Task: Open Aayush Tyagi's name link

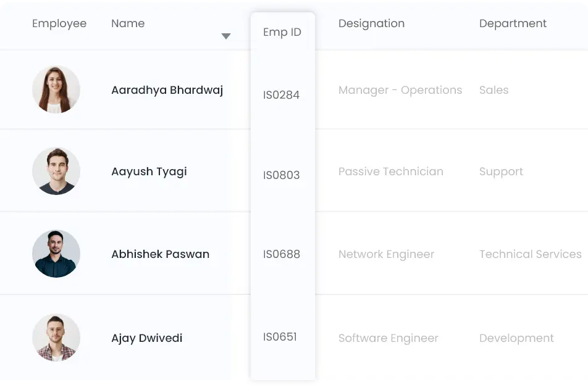Action: point(149,172)
